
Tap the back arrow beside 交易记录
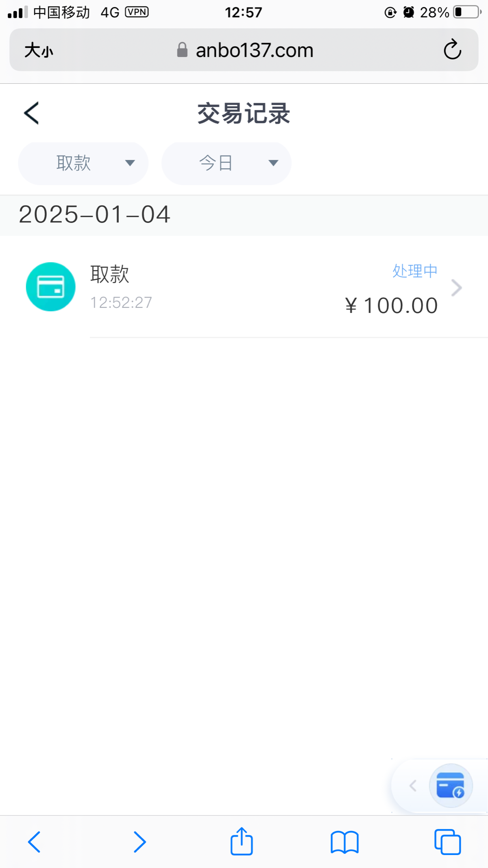click(32, 113)
